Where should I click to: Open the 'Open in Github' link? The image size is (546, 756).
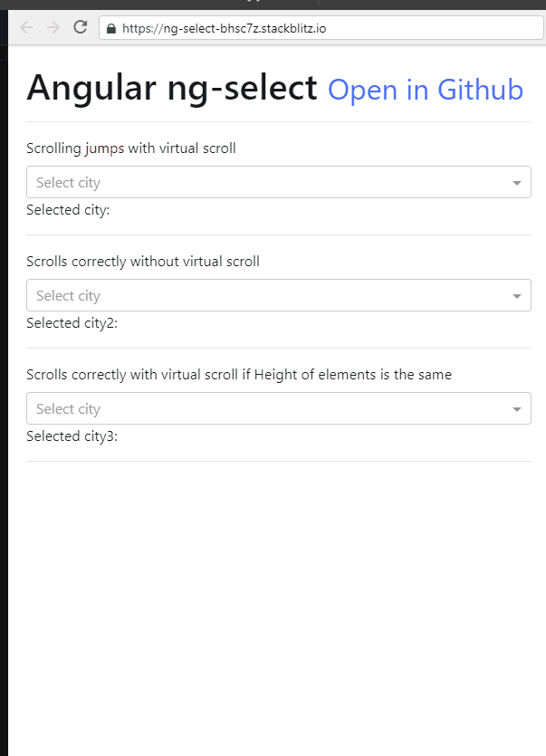tap(425, 90)
